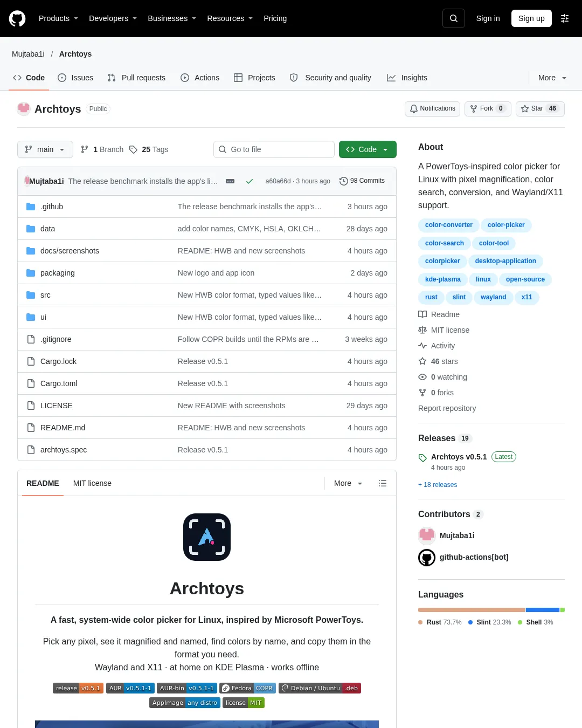
Task: Click the fork icon next to 0 forks
Action: click(422, 393)
